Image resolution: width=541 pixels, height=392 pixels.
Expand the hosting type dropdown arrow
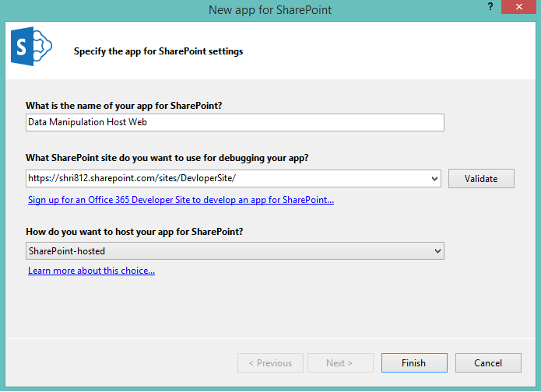[437, 250]
